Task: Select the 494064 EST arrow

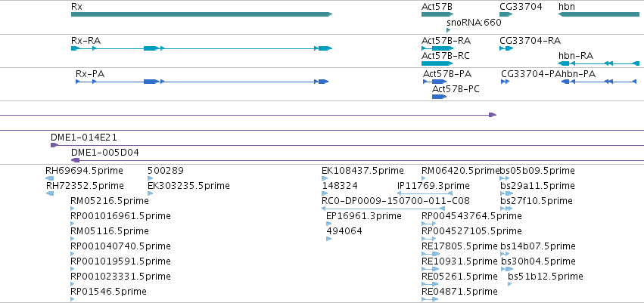Action: (328, 239)
